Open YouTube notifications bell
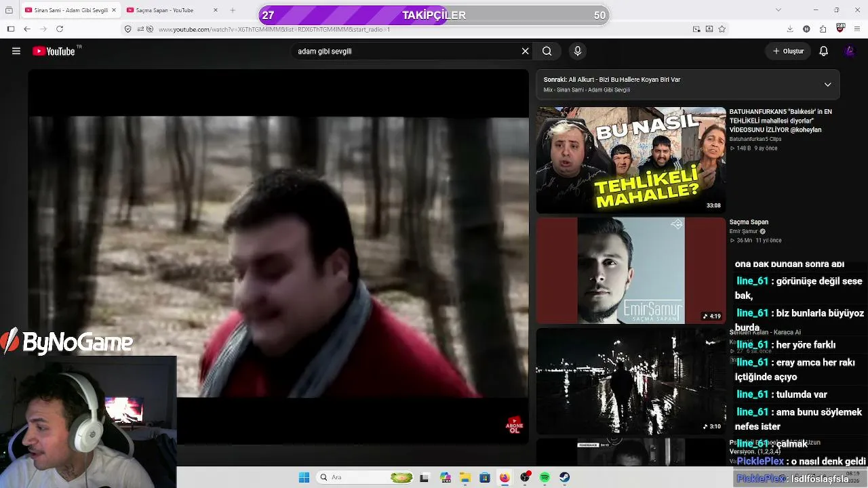 click(823, 51)
